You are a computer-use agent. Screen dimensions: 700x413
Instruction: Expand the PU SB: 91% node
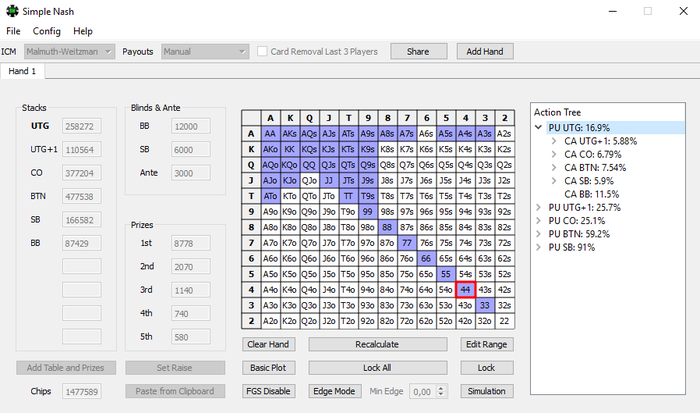tap(540, 246)
